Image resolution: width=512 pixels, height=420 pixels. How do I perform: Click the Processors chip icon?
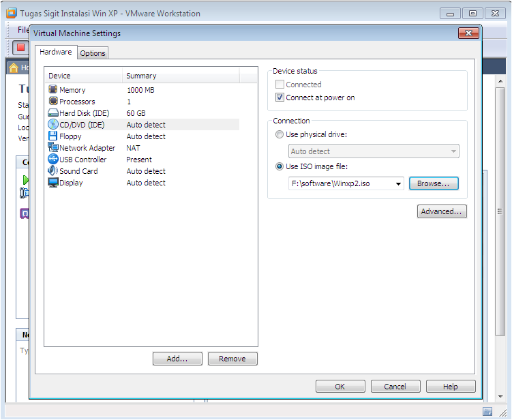[53, 101]
